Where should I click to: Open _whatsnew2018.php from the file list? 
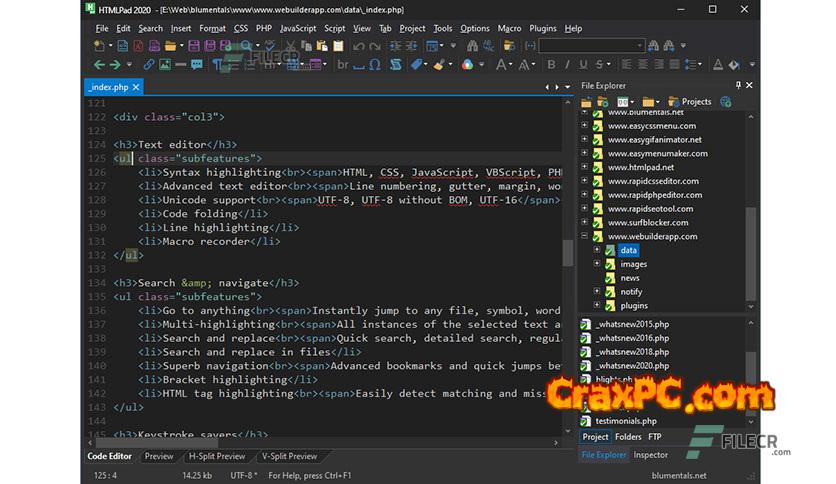click(632, 352)
